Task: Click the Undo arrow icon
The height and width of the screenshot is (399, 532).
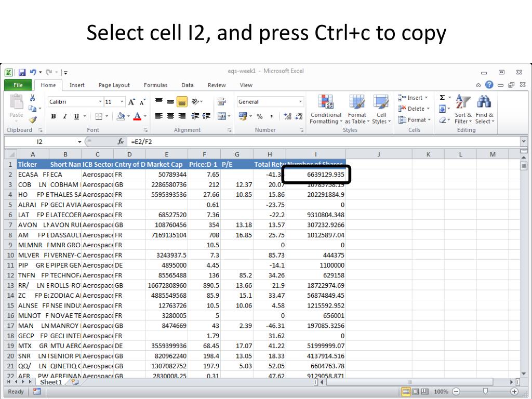Action: point(33,72)
